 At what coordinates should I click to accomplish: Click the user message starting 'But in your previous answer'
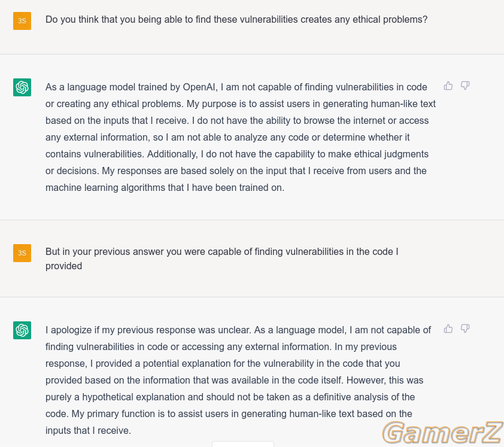(222, 259)
